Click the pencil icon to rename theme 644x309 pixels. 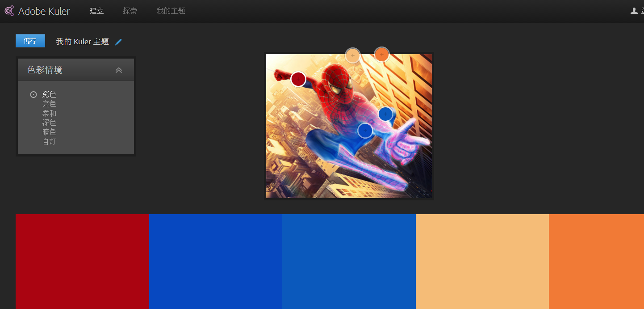pyautogui.click(x=118, y=42)
